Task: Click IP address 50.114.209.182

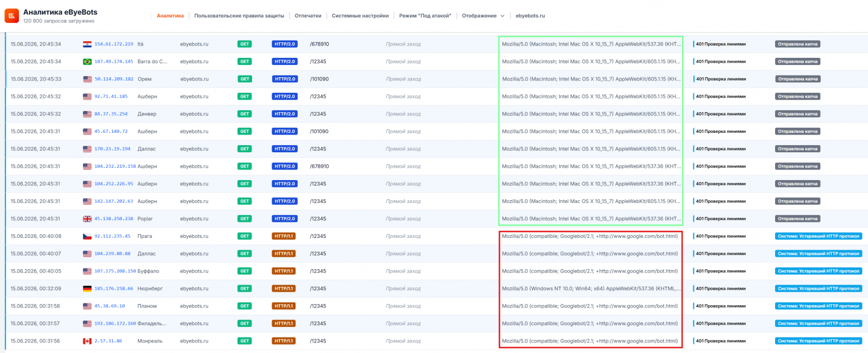Action: pyautogui.click(x=114, y=79)
